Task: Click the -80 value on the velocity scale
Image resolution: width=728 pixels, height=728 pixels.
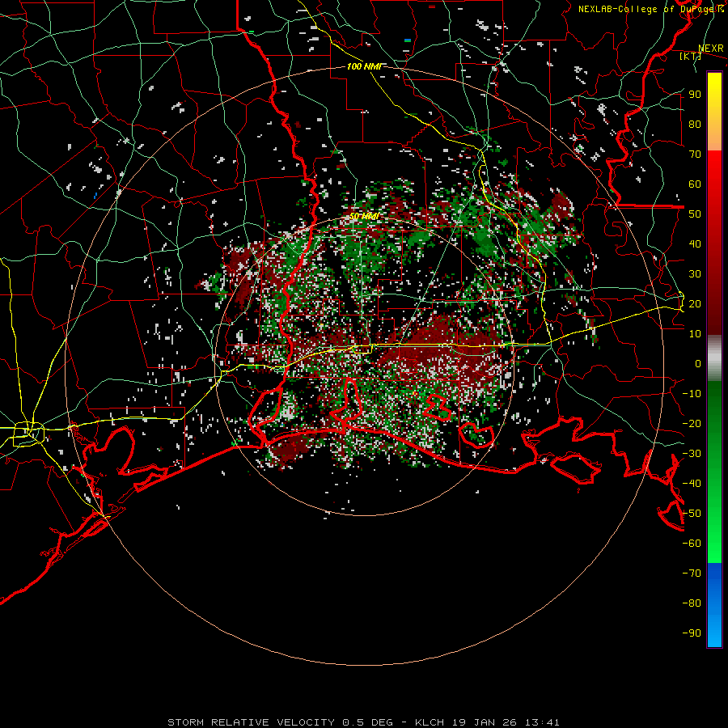Action: point(692,603)
